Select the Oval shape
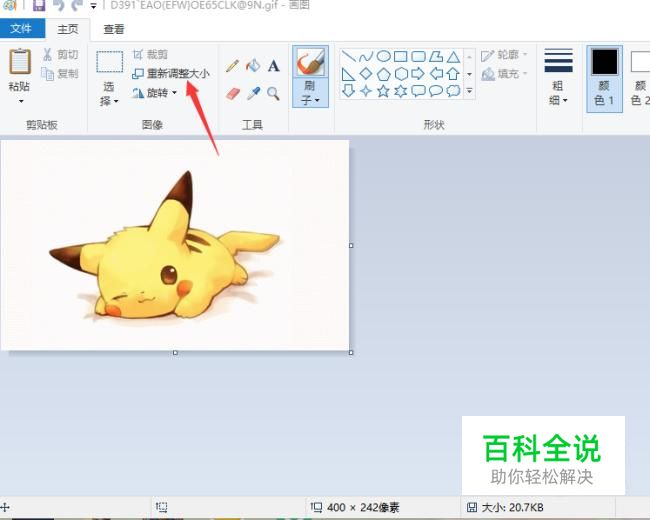The height and width of the screenshot is (520, 650). pyautogui.click(x=383, y=56)
